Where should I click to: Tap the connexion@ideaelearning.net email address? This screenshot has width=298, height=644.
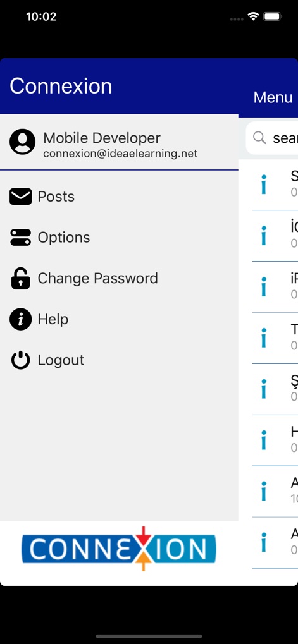(x=120, y=154)
